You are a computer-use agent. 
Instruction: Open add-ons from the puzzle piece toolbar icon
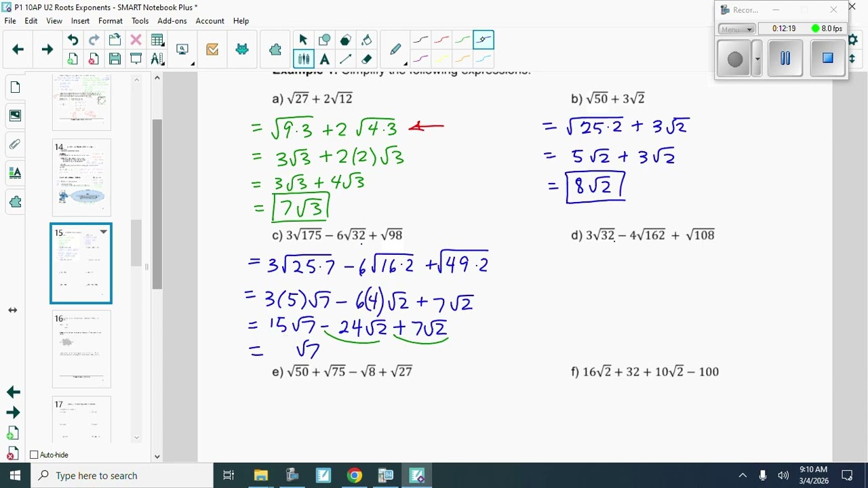pyautogui.click(x=275, y=49)
